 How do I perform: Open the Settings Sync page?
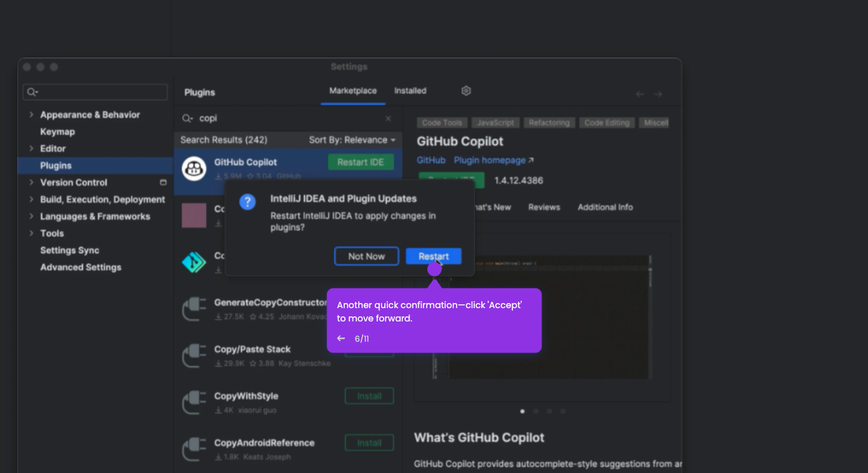70,250
